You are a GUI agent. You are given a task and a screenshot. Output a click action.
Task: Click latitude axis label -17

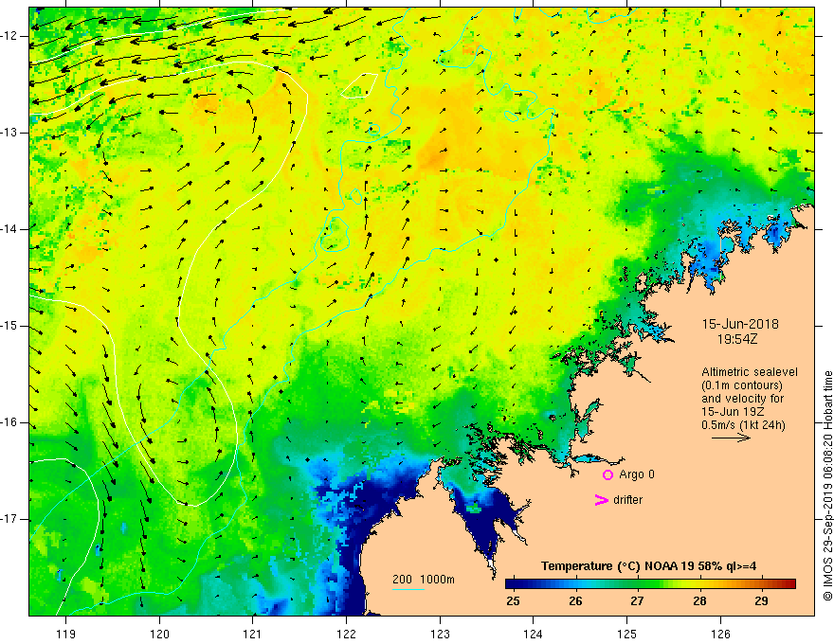[9, 519]
